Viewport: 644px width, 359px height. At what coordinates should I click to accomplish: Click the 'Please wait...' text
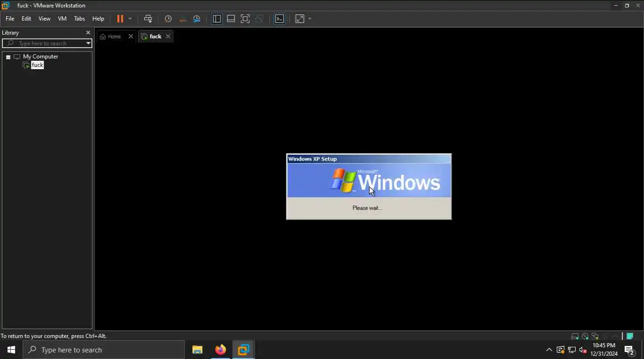[367, 208]
